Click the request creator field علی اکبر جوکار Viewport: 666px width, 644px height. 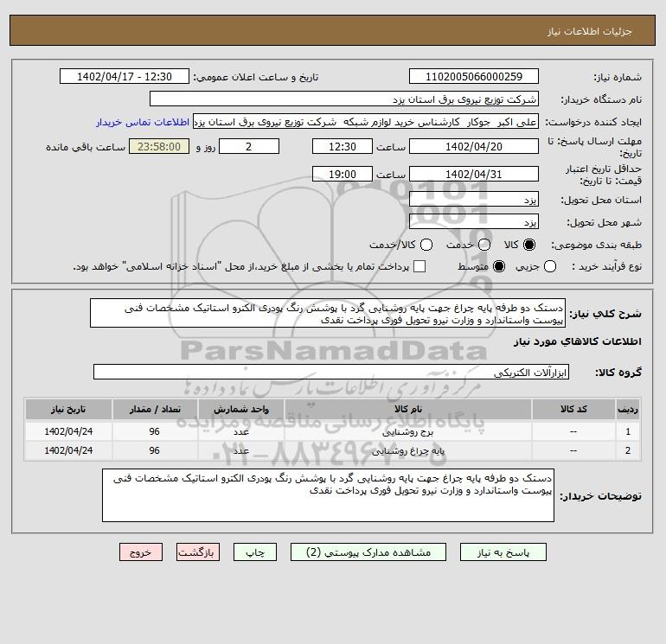click(366, 121)
